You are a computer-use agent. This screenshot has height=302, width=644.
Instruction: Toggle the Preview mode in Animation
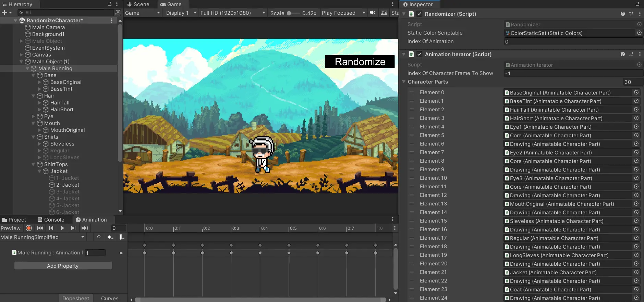[x=11, y=228]
